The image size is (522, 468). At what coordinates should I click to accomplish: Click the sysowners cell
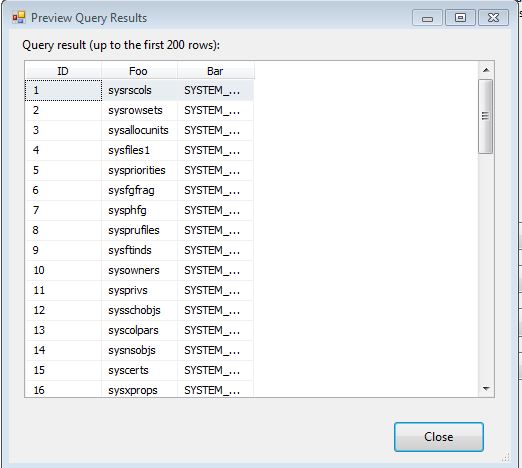click(x=139, y=270)
